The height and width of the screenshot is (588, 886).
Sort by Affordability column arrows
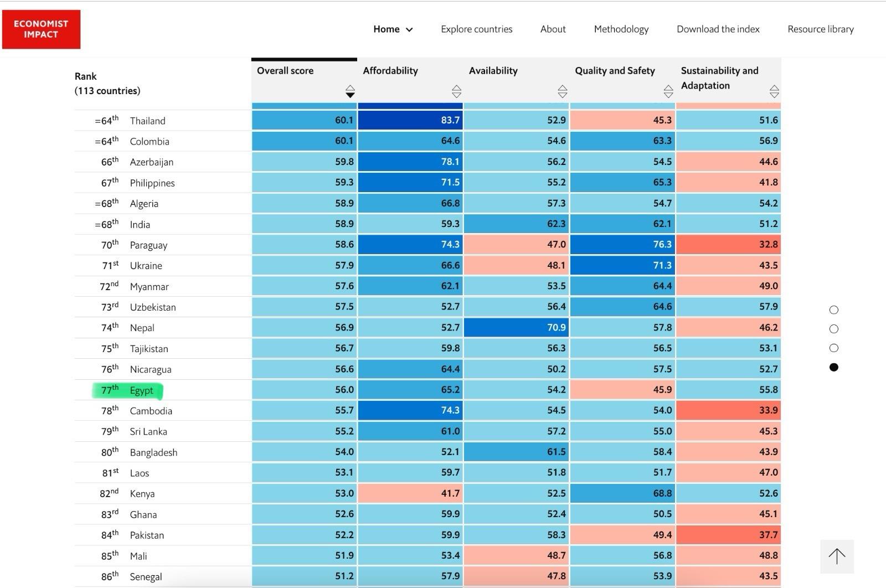pyautogui.click(x=456, y=91)
